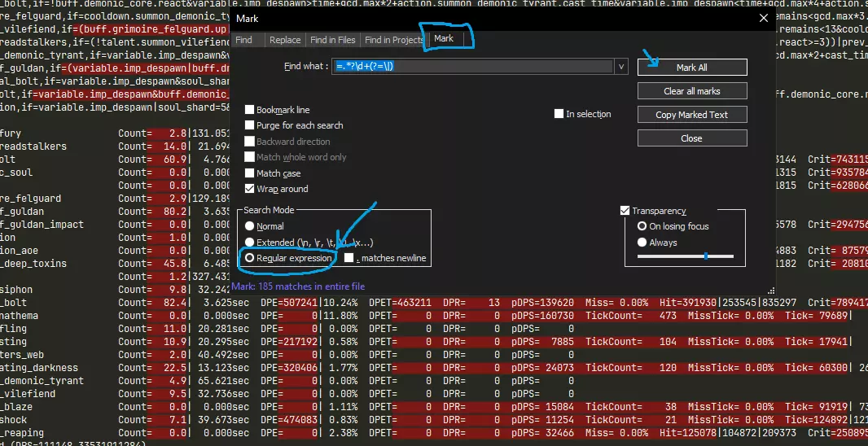Click the Mark dialog title text
Screen dimensions: 868x446
(247, 18)
